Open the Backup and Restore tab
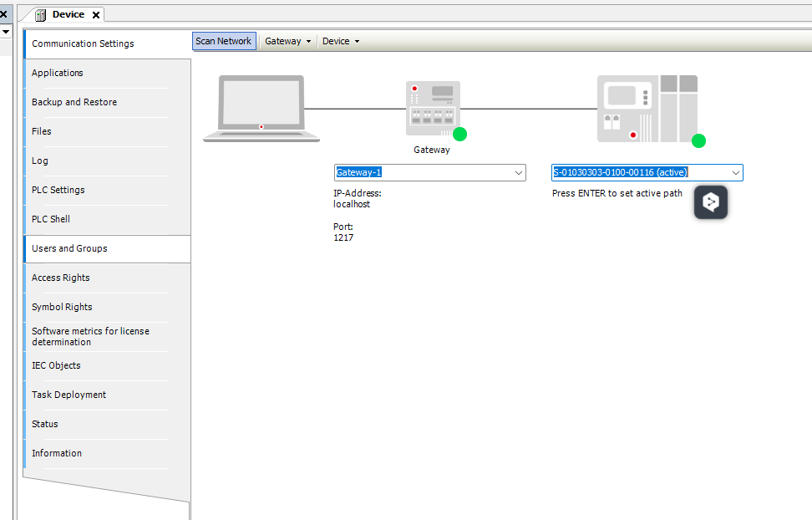 point(108,102)
